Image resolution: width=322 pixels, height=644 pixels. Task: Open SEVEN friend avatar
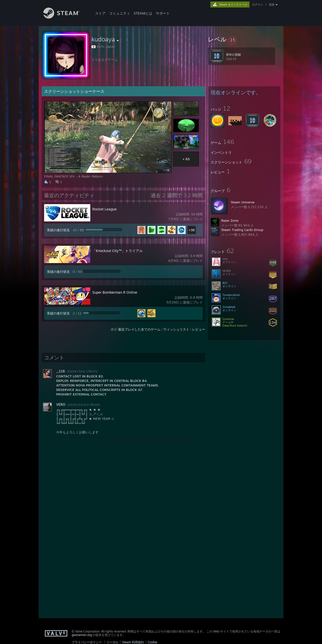point(216,274)
